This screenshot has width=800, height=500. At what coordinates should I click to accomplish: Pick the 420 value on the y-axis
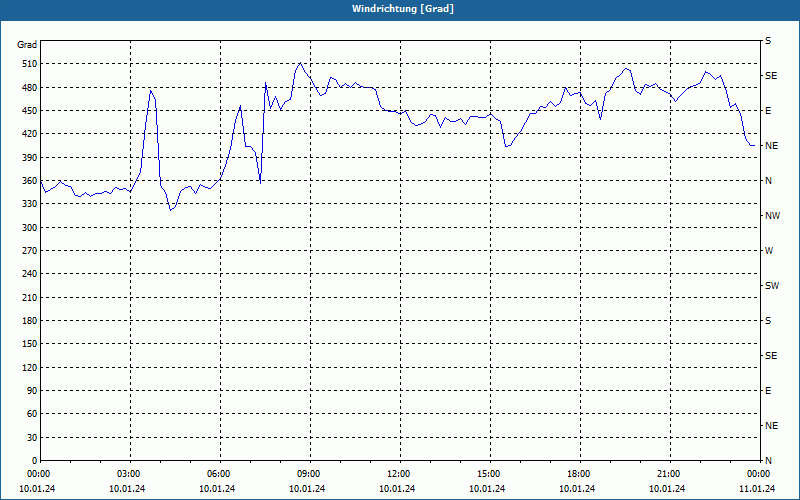click(x=30, y=134)
